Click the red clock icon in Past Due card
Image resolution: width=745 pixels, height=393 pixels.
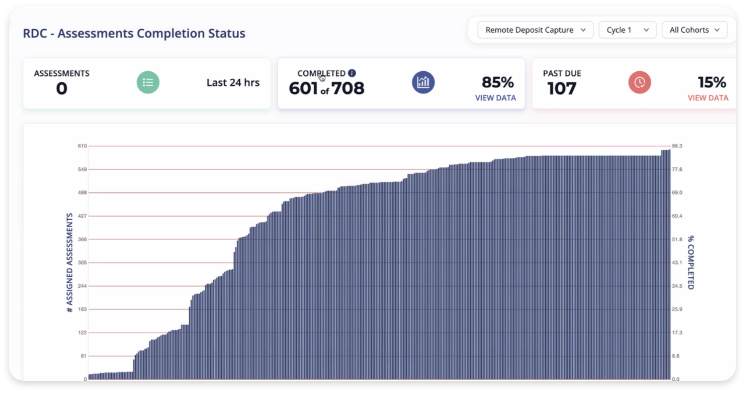pyautogui.click(x=640, y=83)
